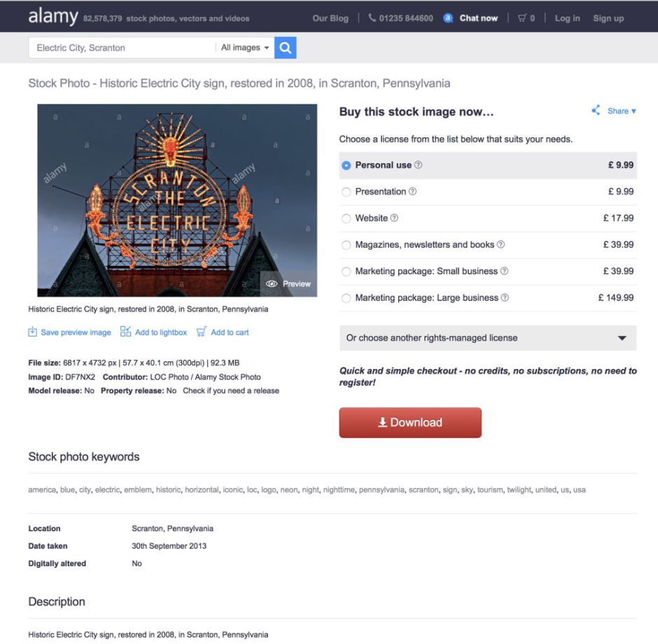Click the Save preview image icon
The width and height of the screenshot is (658, 644).
coord(32,332)
